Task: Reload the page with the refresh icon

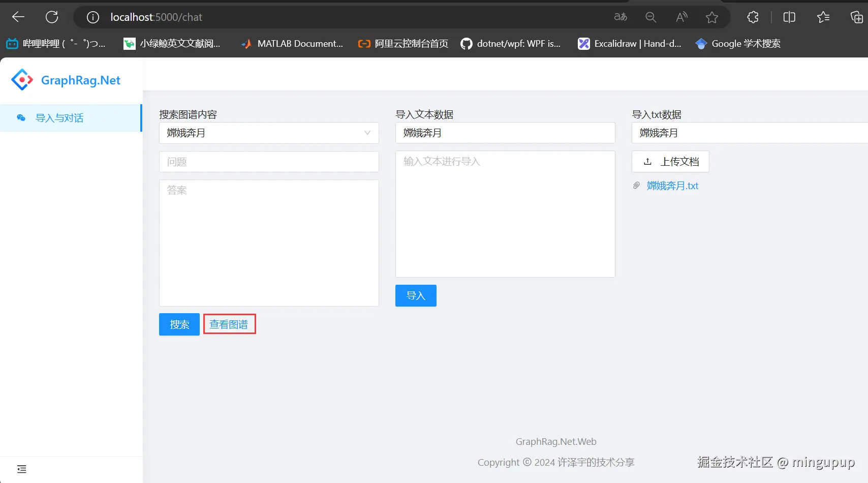Action: (x=52, y=17)
